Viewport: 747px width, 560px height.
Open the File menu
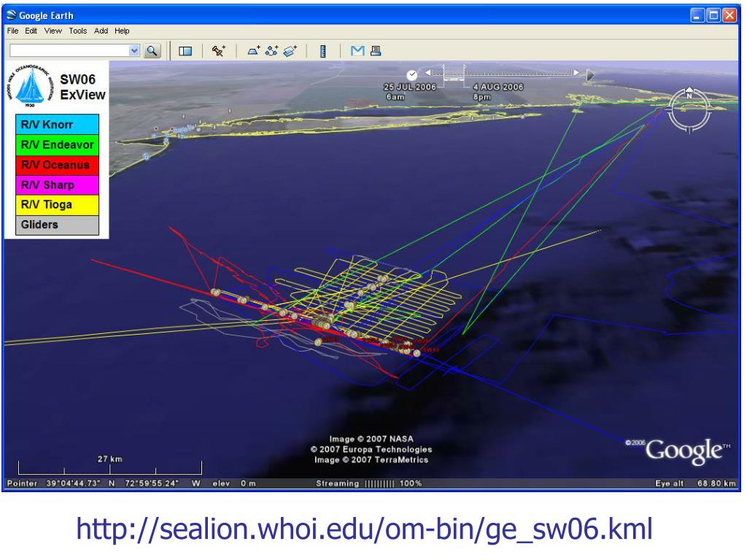[x=13, y=31]
